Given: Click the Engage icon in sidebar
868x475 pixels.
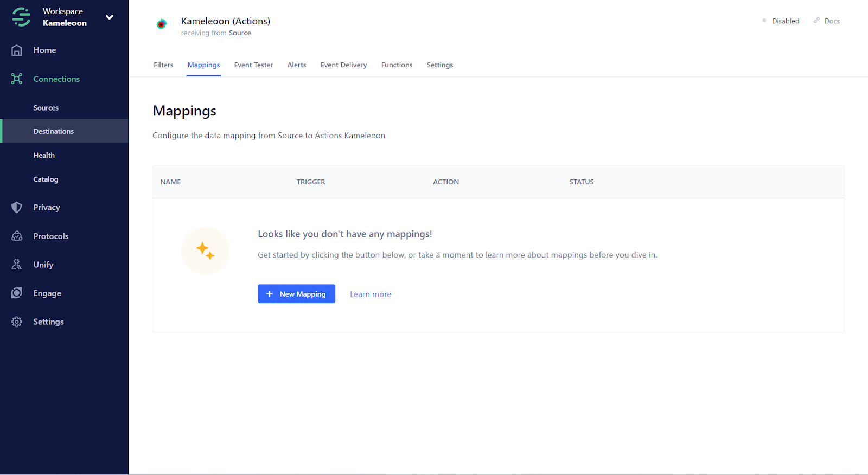Looking at the screenshot, I should [x=17, y=293].
